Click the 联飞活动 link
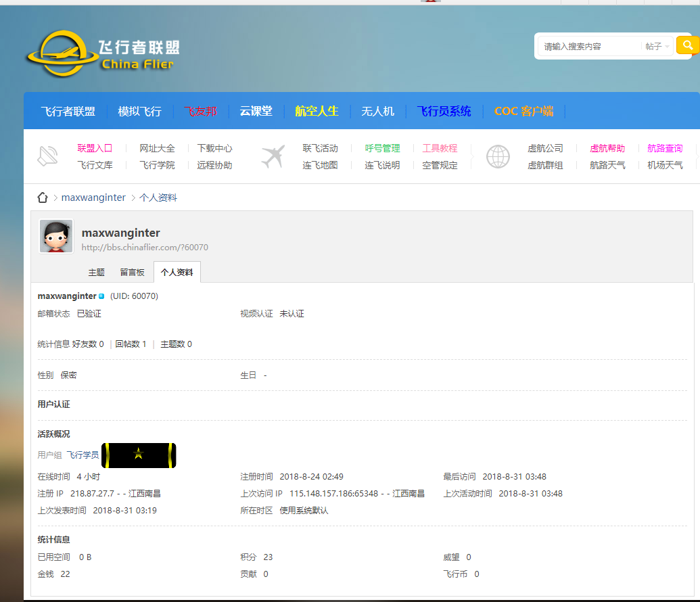This screenshot has height=602, width=700. click(x=320, y=148)
